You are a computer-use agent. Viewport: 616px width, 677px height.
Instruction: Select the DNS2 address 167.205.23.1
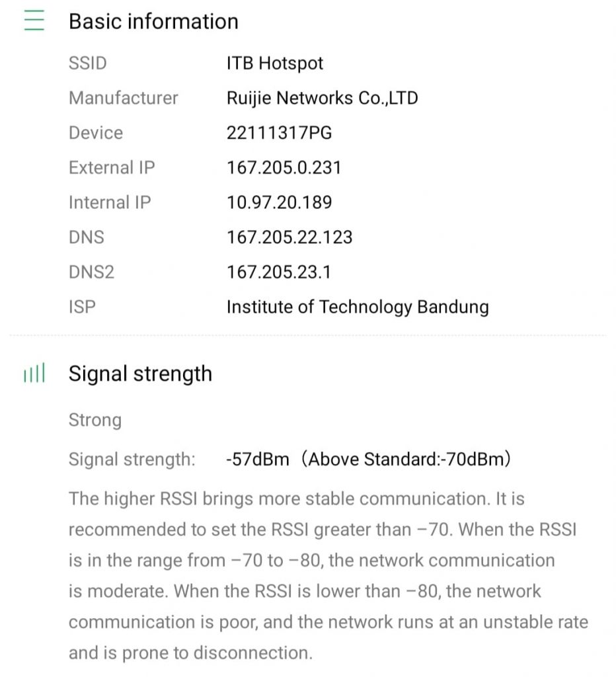pyautogui.click(x=278, y=272)
